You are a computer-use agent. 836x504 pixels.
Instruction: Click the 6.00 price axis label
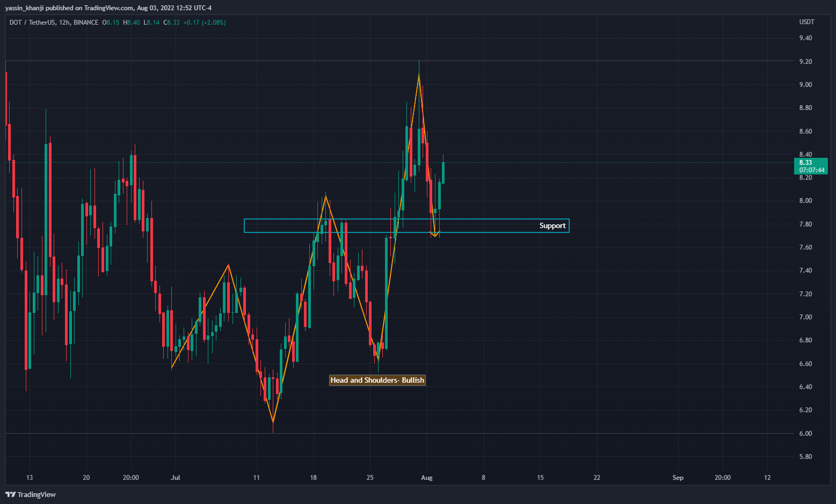pos(805,434)
